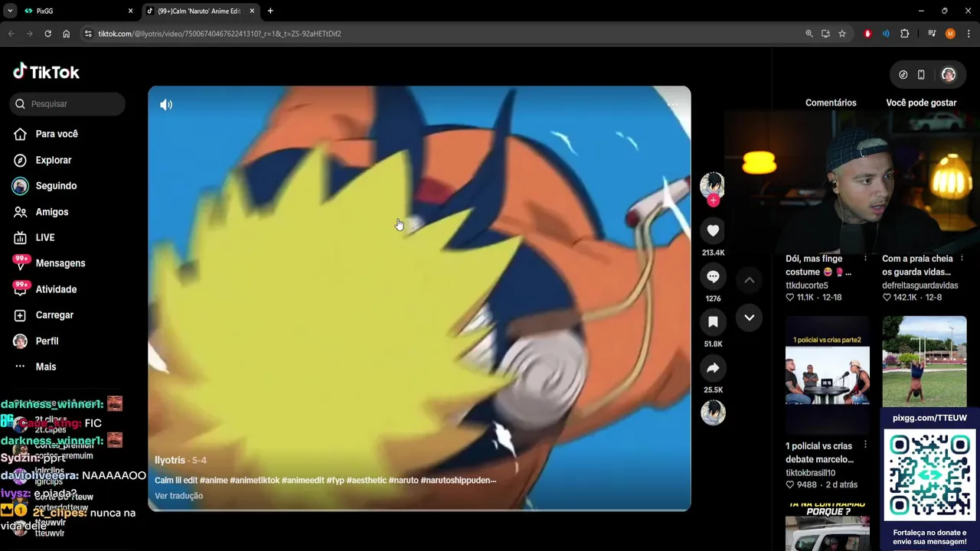Viewport: 980px width, 551px height.
Task: Open the Chrome three-dot menu
Action: (x=969, y=34)
